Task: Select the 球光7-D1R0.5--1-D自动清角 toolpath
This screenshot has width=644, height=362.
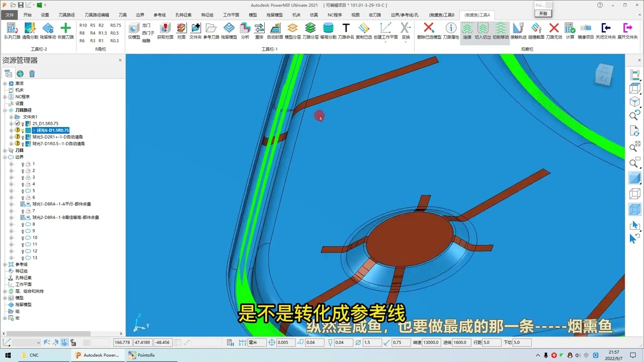Action: click(x=58, y=144)
